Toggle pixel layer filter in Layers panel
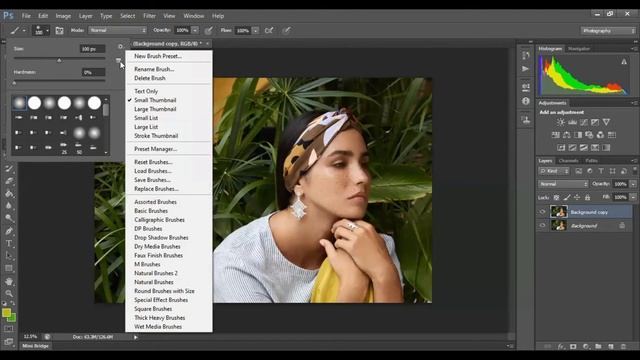 click(578, 171)
